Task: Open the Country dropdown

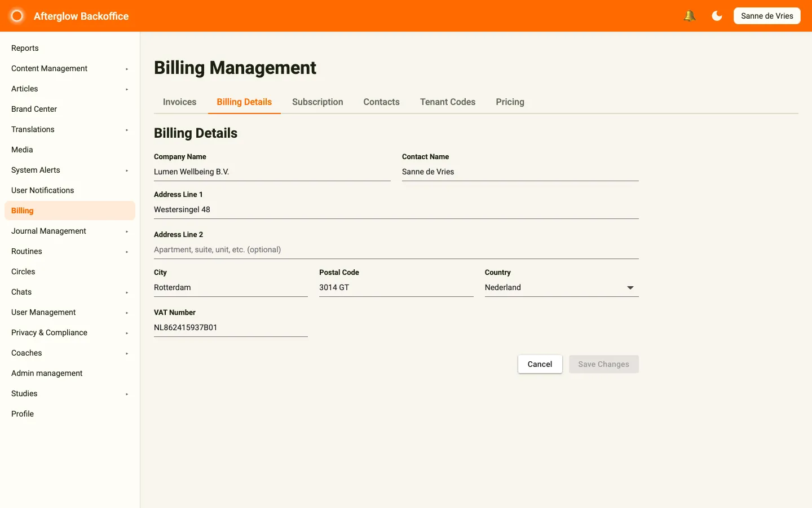Action: click(x=562, y=288)
